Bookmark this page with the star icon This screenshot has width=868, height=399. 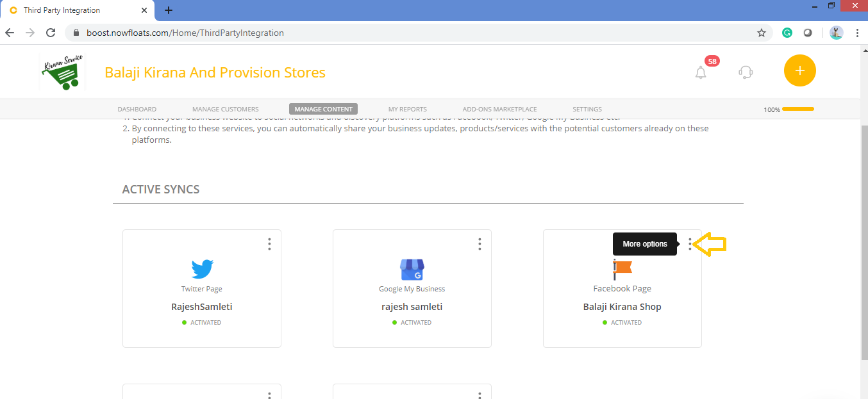click(762, 33)
